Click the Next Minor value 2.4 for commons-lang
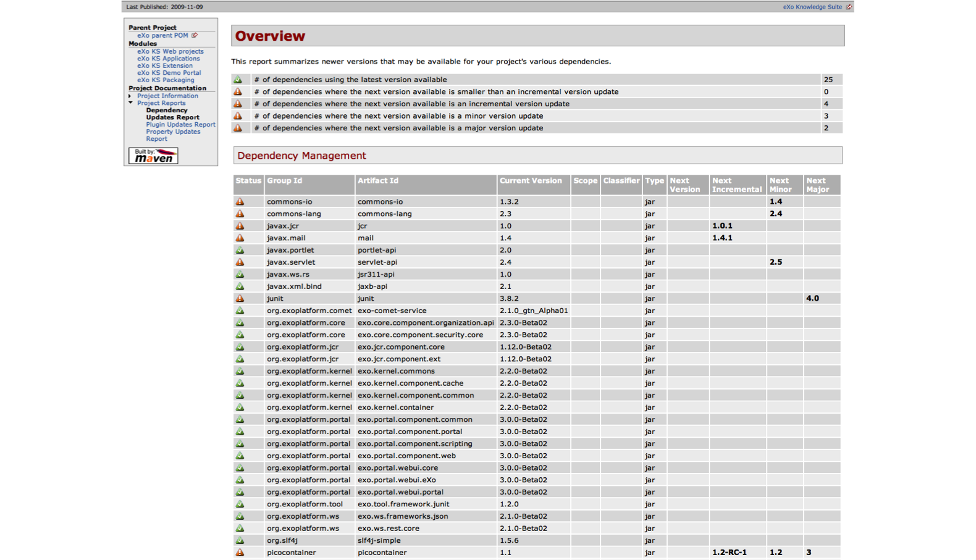976x560 pixels. pyautogui.click(x=776, y=214)
